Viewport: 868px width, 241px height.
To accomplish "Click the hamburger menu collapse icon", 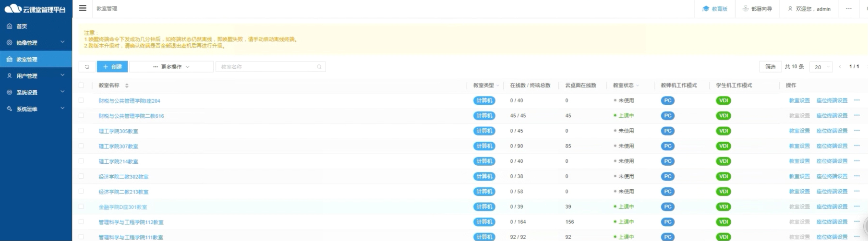I will point(83,8).
